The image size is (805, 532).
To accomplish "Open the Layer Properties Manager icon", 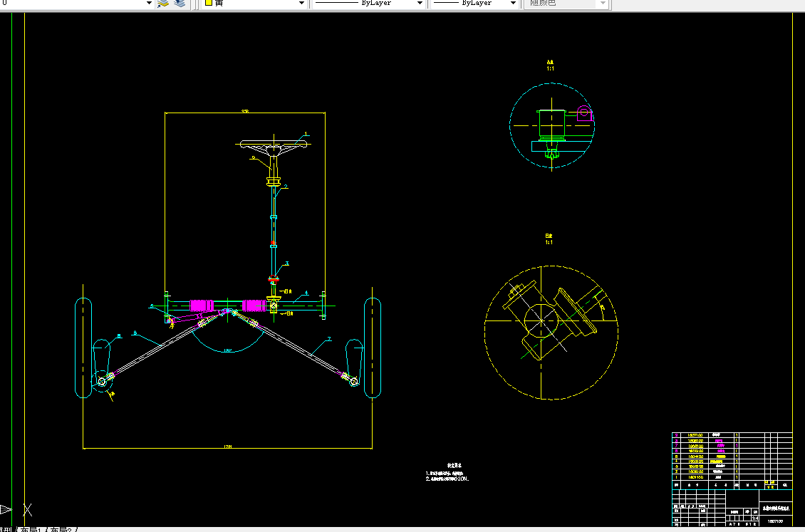I will coord(163,3).
